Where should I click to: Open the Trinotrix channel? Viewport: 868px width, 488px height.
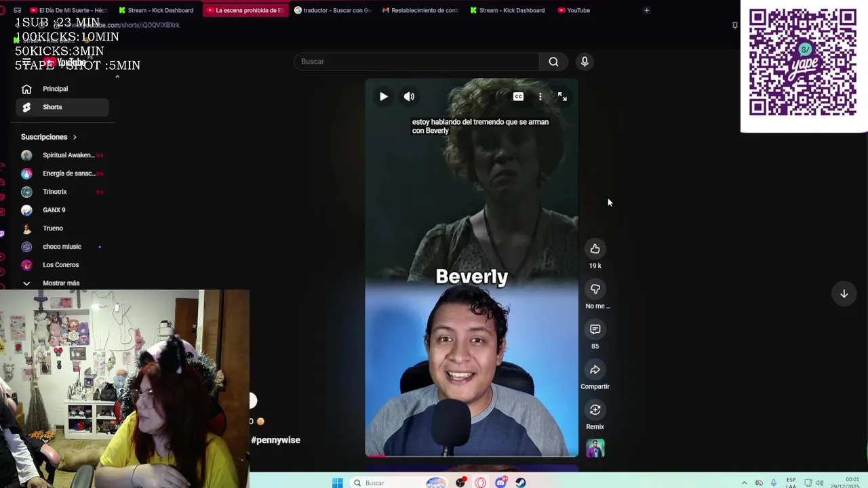click(62, 192)
